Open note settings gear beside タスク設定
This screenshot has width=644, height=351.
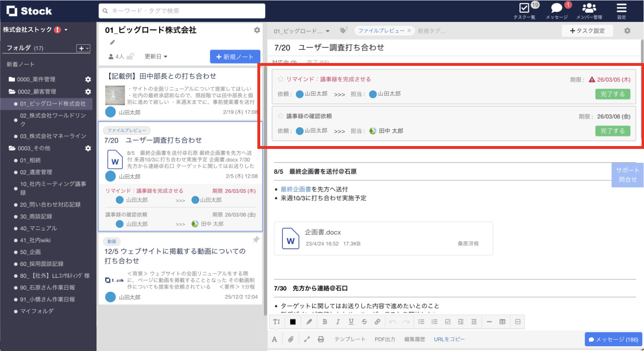tap(627, 31)
